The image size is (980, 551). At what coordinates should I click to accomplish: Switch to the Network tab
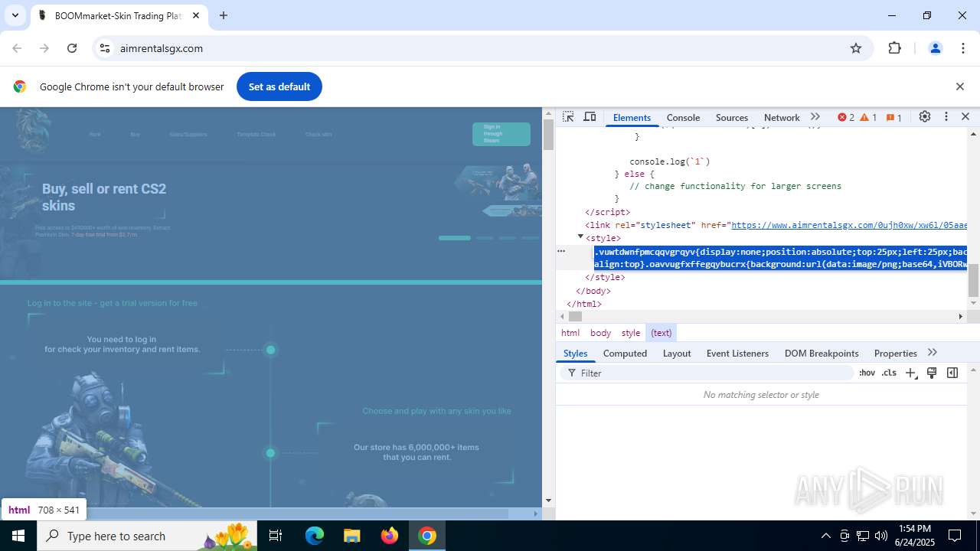782,117
